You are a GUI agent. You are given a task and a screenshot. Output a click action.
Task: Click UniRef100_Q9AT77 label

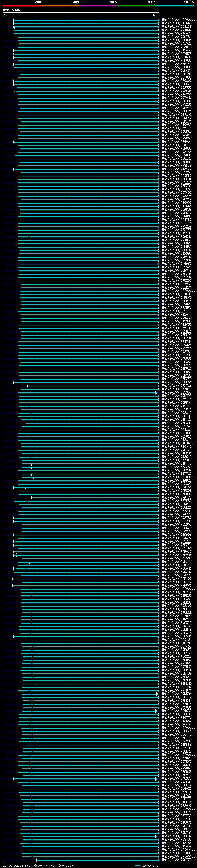[177, 497]
